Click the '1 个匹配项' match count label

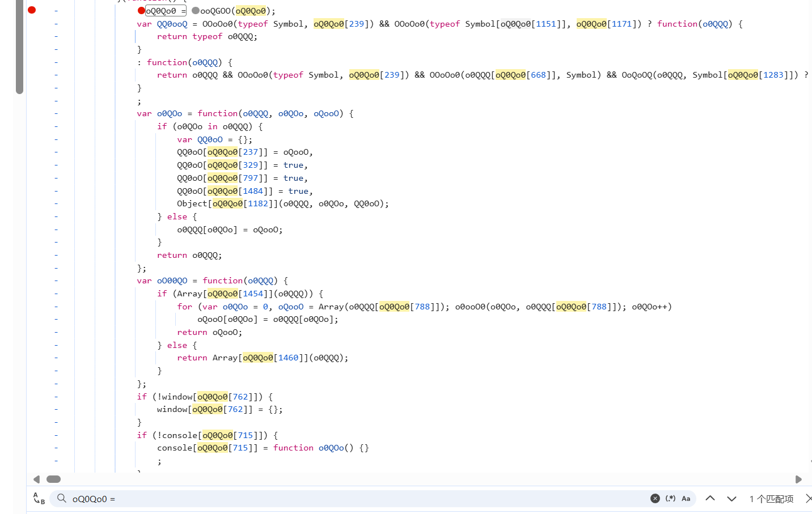(x=771, y=499)
